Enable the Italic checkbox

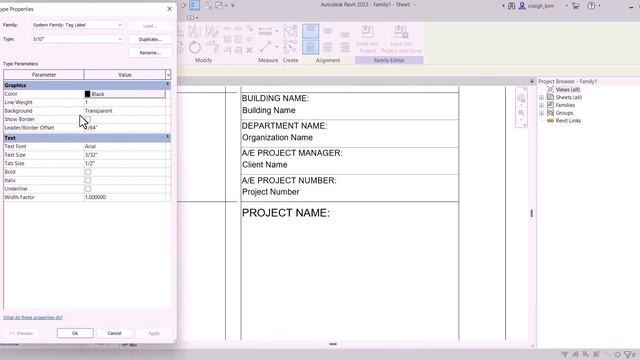tap(88, 180)
